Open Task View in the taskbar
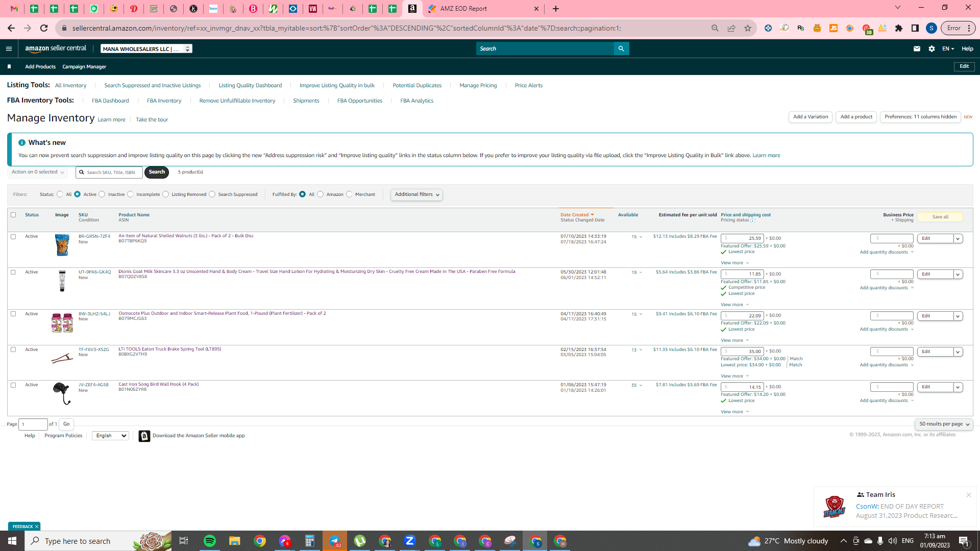Image resolution: width=980 pixels, height=551 pixels. point(184,541)
